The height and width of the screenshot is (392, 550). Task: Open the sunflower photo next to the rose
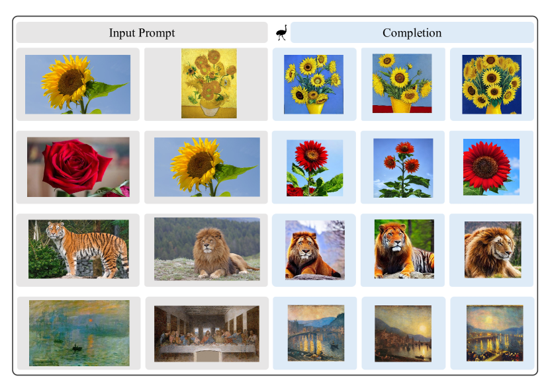(207, 167)
